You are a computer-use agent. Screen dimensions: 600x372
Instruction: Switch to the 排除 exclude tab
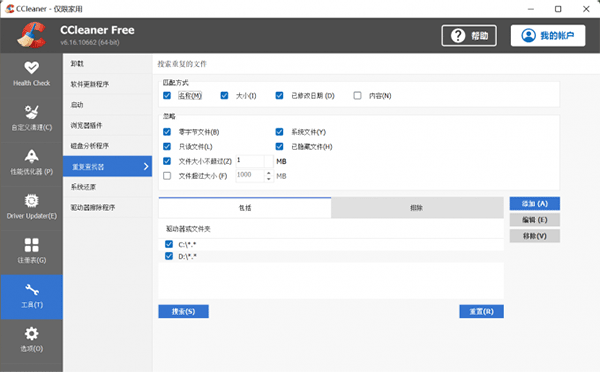[417, 208]
